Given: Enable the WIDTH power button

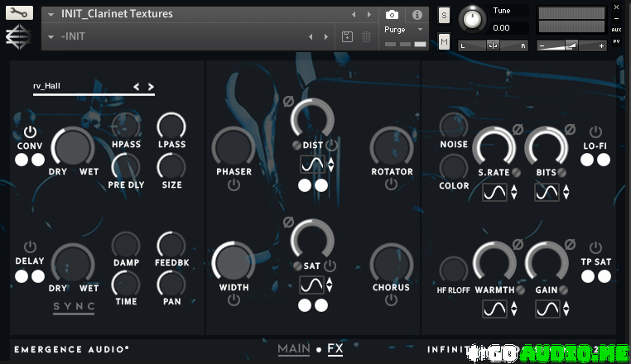Looking at the screenshot, I should point(234,300).
